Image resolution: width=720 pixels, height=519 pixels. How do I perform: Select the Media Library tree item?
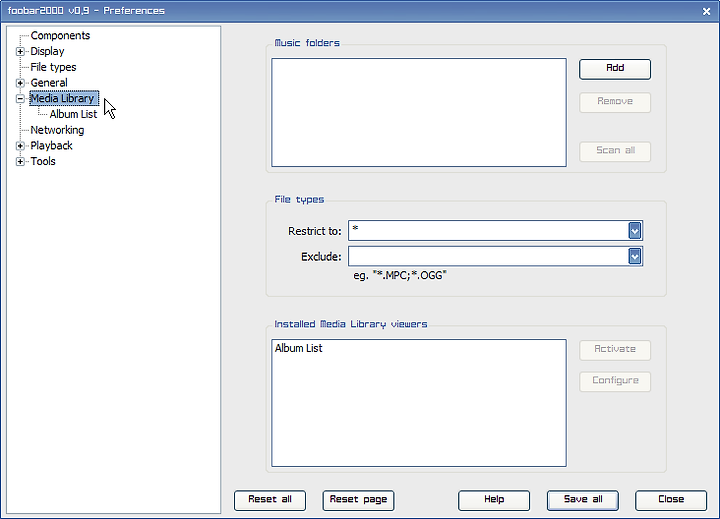64,98
